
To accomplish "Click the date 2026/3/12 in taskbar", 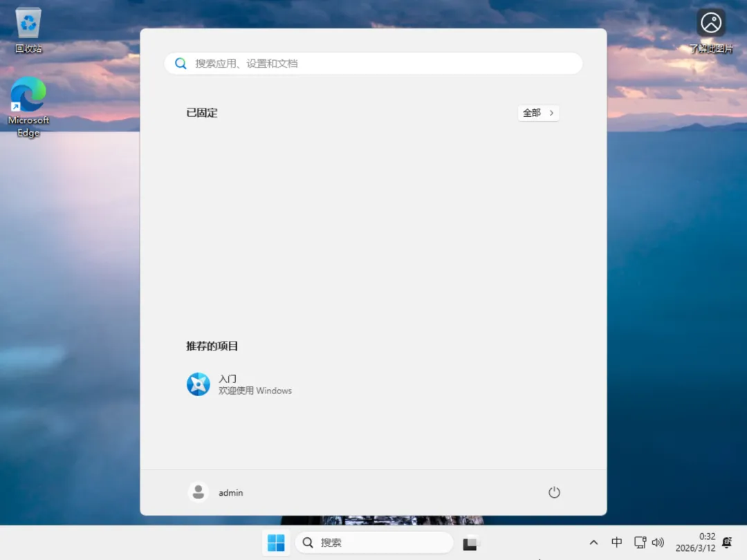I will coord(695,548).
